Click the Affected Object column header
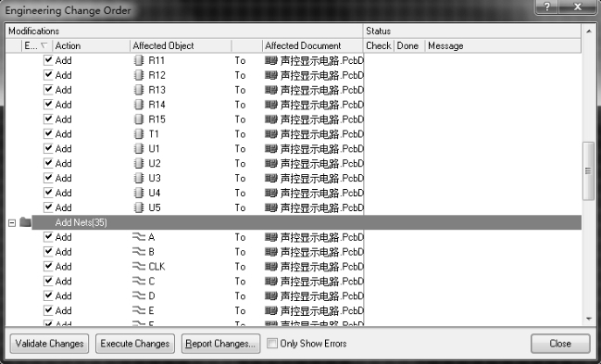The image size is (601, 364). click(181, 45)
